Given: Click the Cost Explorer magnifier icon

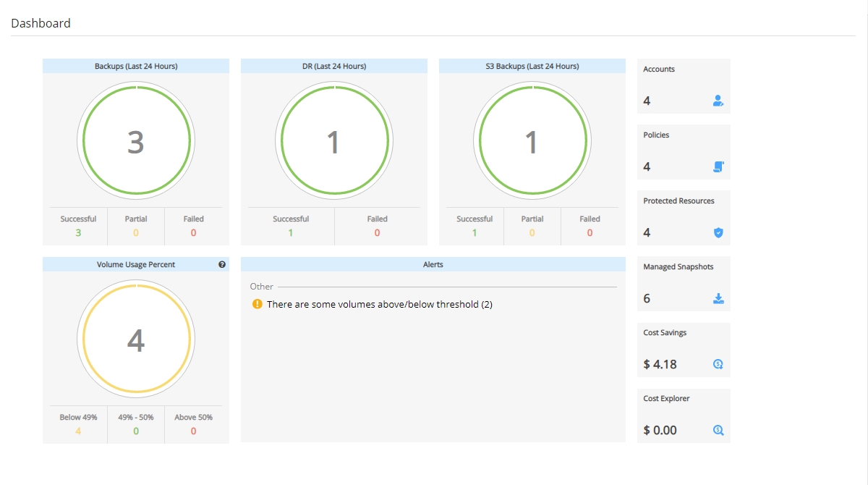Looking at the screenshot, I should [718, 431].
